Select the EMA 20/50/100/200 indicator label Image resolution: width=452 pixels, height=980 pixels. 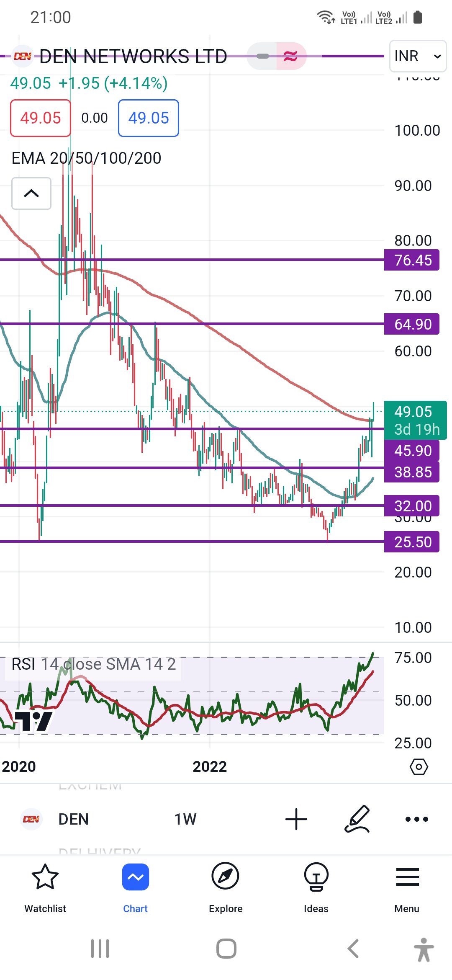click(86, 158)
